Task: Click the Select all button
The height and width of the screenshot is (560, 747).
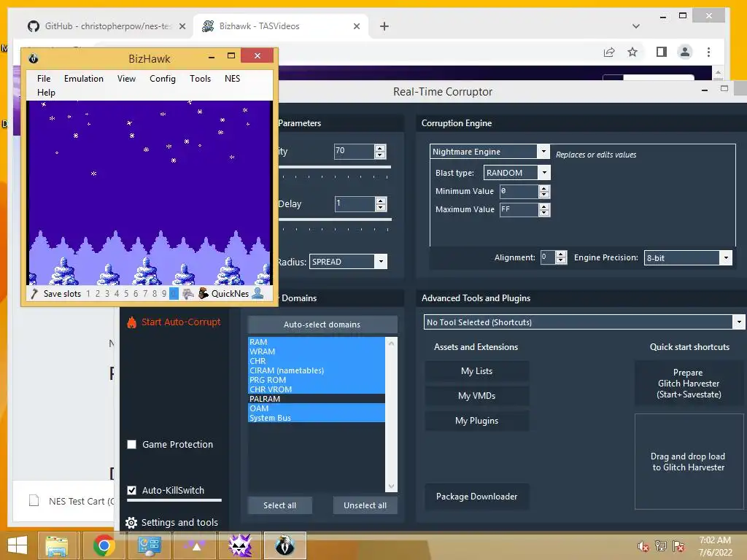Action: [x=280, y=505]
